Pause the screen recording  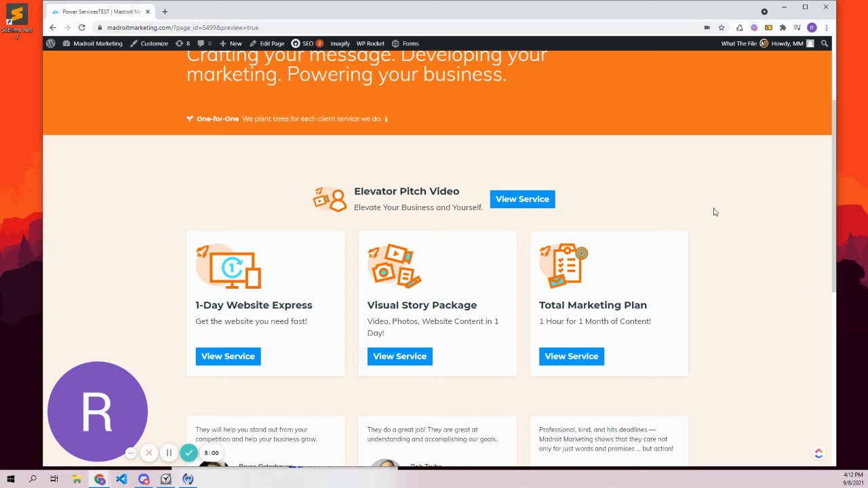(169, 453)
